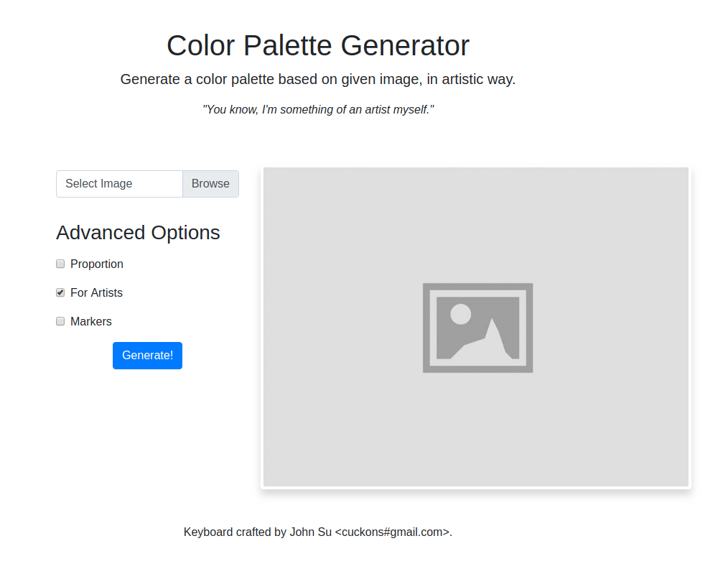Screen dimensions: 728x564
Task: Click the email address in the footer
Action: tap(393, 532)
